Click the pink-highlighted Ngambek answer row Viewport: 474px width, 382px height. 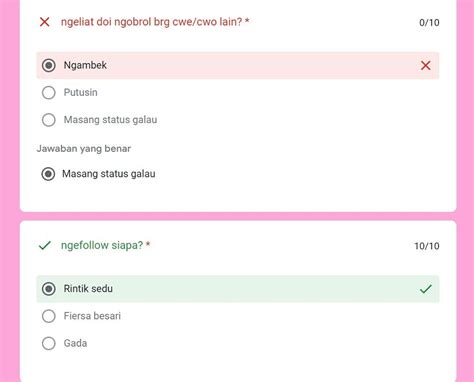pos(238,65)
